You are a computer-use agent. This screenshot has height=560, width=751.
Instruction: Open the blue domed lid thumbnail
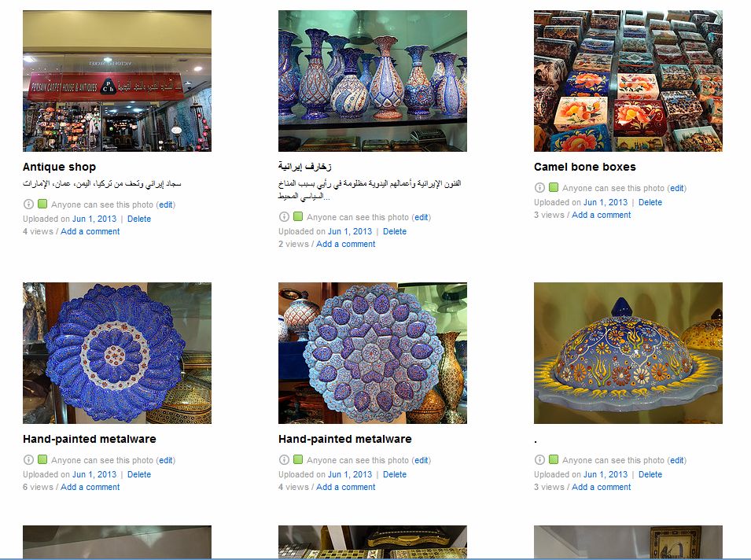click(628, 353)
